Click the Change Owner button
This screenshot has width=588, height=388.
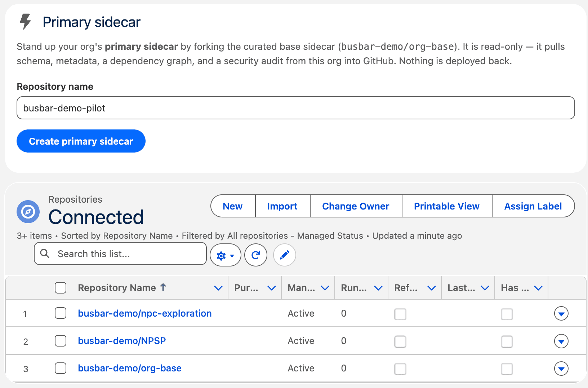click(x=356, y=206)
